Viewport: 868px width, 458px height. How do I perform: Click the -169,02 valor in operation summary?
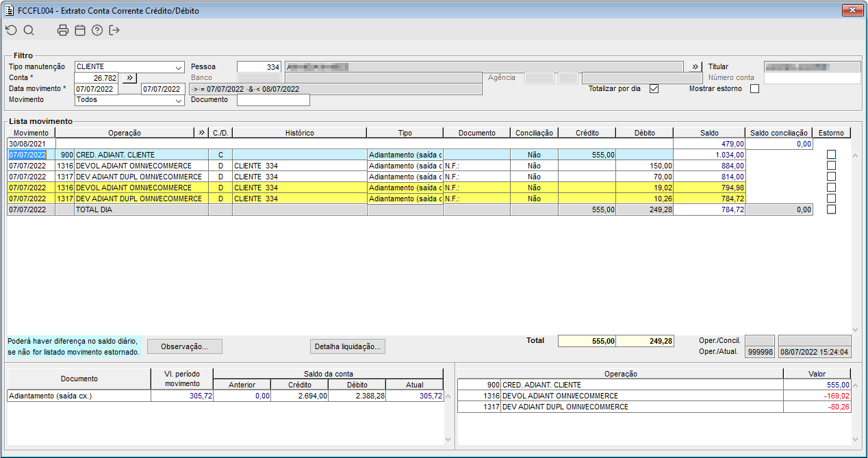(817, 396)
